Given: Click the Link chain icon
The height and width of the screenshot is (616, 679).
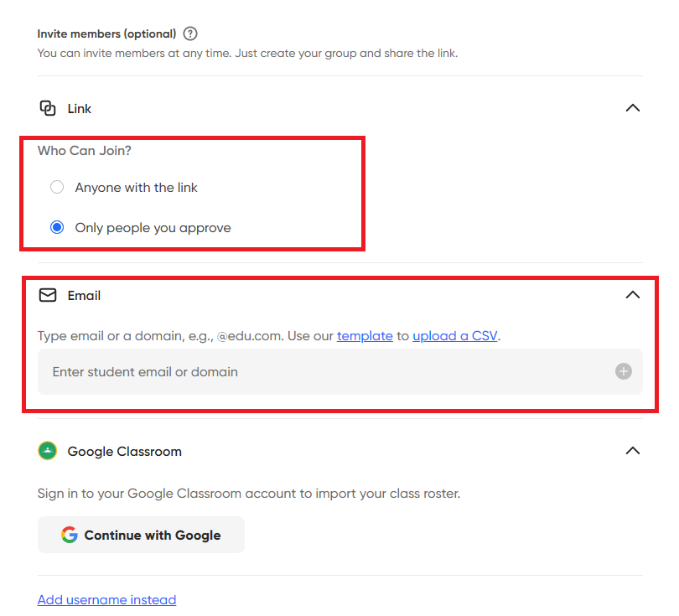Looking at the screenshot, I should (x=48, y=108).
